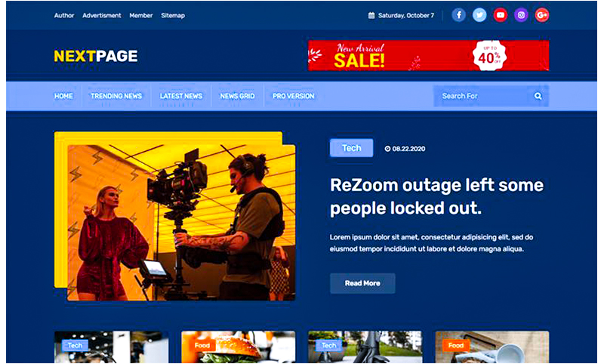Open the Twitter social icon

pos(479,15)
